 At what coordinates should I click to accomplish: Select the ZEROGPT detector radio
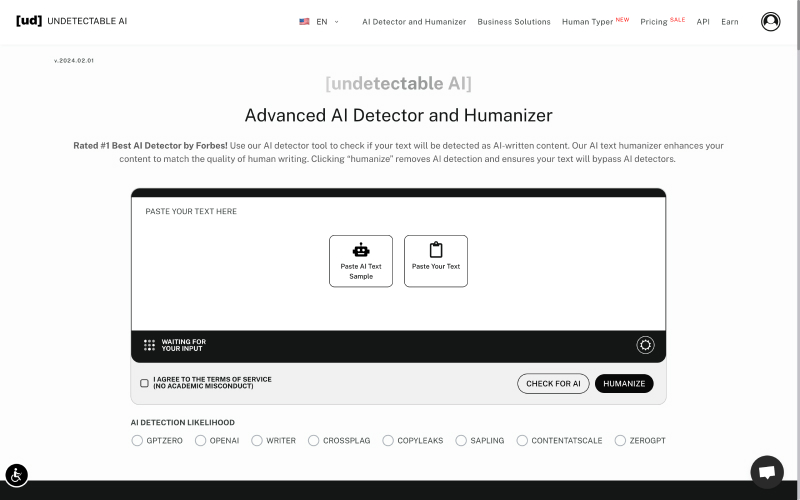tap(620, 440)
